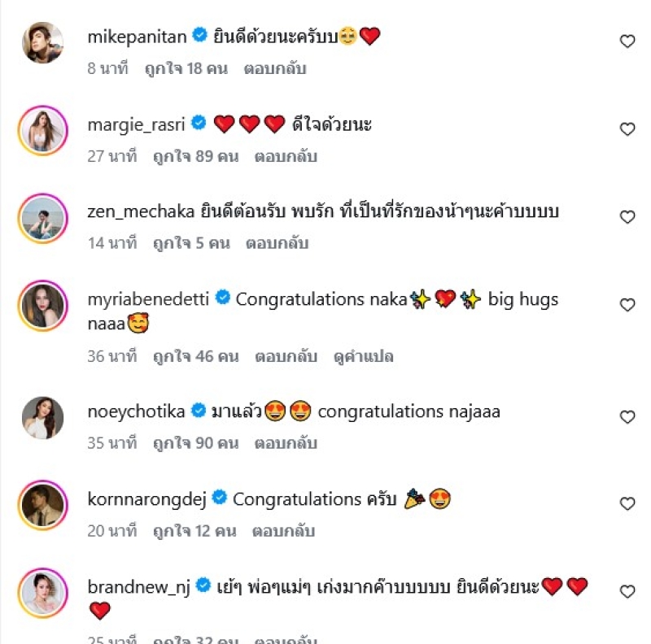Like the comment by mikepanitan

click(627, 41)
